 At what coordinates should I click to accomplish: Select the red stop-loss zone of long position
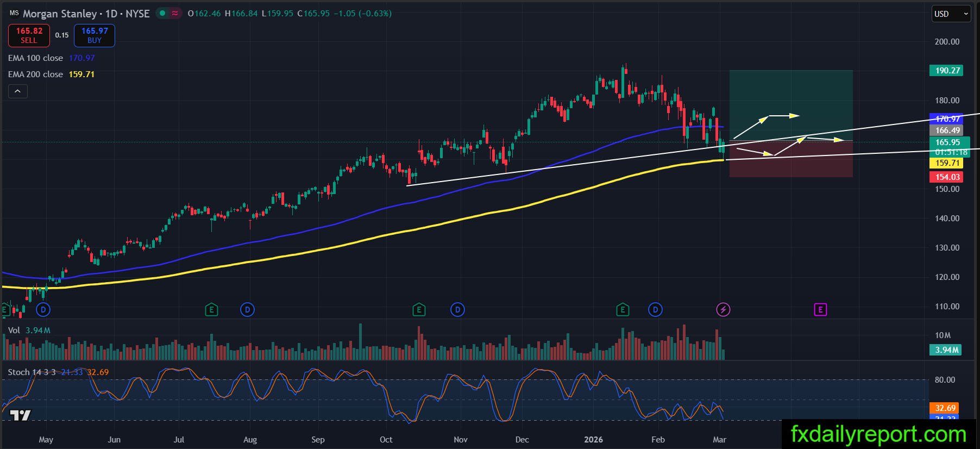[x=791, y=159]
